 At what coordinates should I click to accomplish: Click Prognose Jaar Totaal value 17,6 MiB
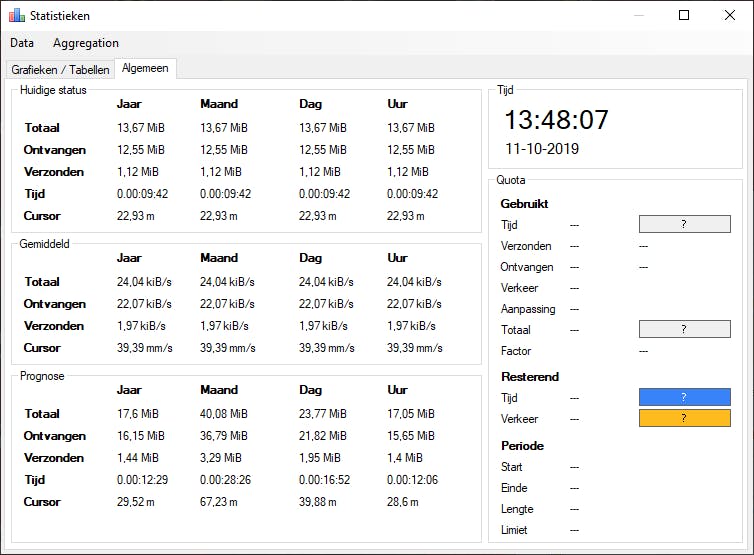(138, 414)
